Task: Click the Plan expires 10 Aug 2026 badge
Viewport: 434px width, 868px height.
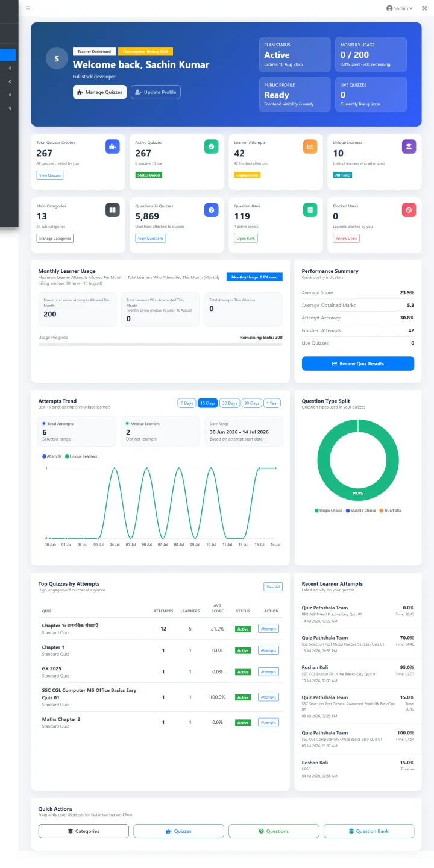Action: click(145, 52)
